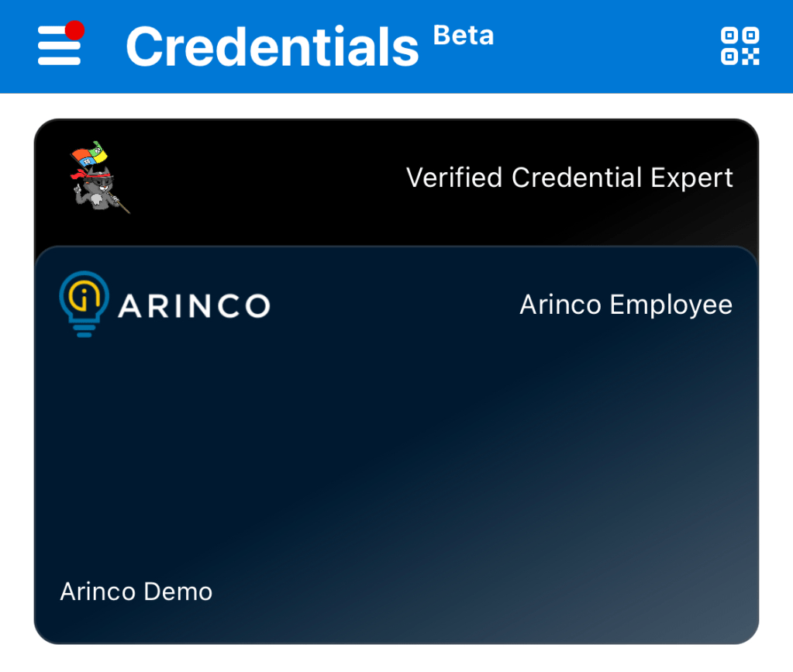Open the QR scanner in the top-right corner
793x672 pixels.
(x=740, y=46)
